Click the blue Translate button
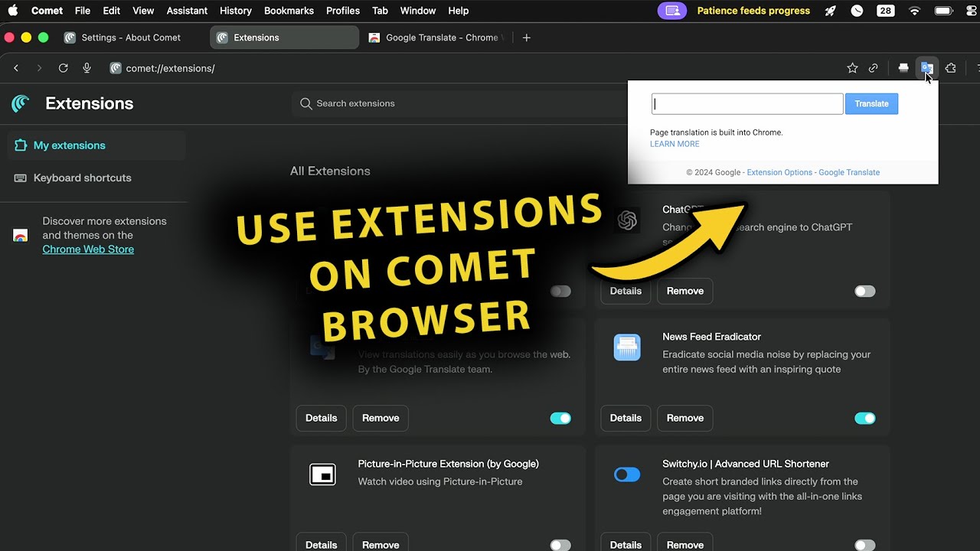The image size is (980, 551). click(871, 104)
